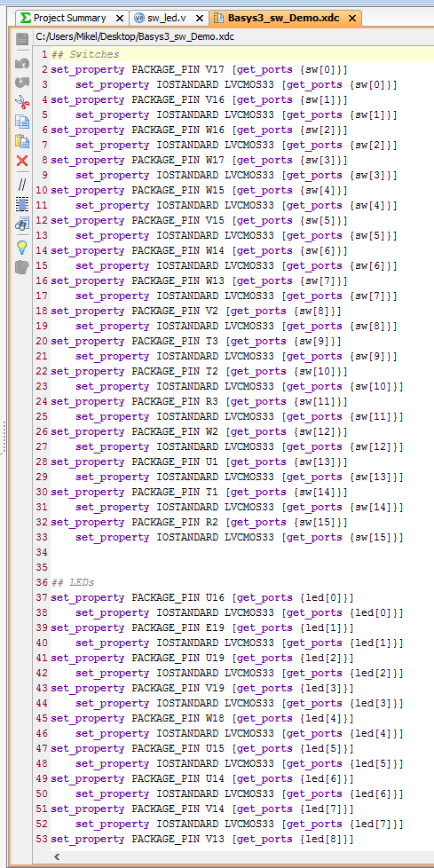Click the PACKAGE_PIN W17 line for sw[3]
The height and width of the screenshot is (868, 434).
point(200,160)
